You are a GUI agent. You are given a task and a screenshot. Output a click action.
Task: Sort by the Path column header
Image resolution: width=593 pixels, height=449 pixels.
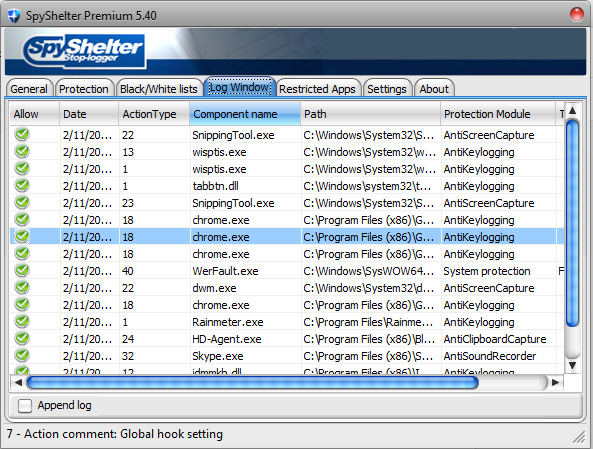click(371, 114)
